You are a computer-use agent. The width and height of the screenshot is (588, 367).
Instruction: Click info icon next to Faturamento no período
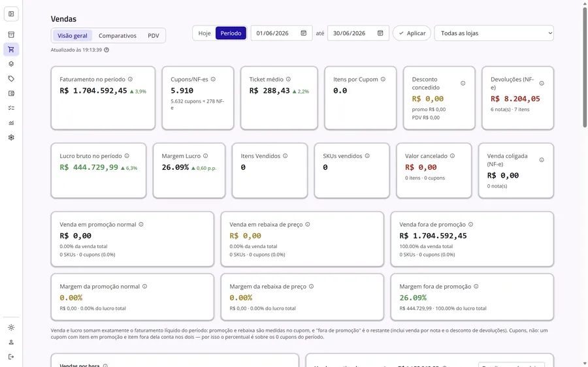click(x=130, y=79)
